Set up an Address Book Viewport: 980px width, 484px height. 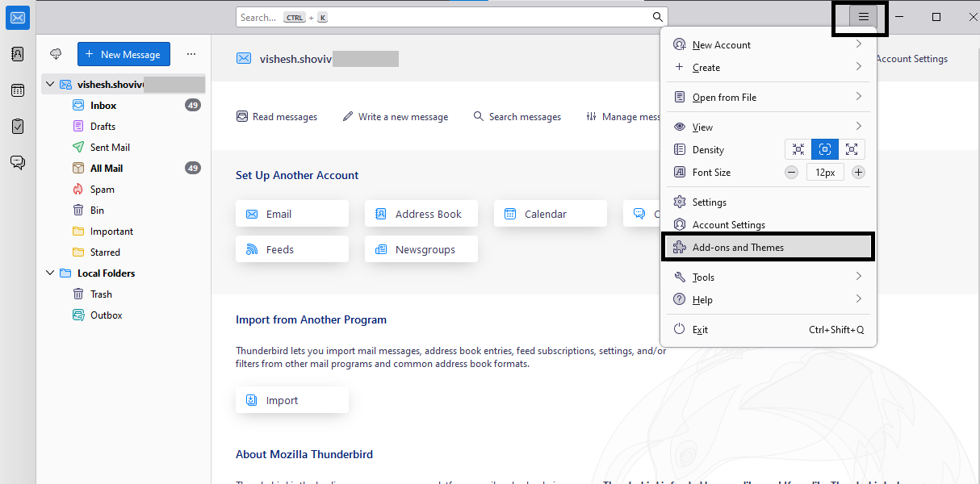421,214
